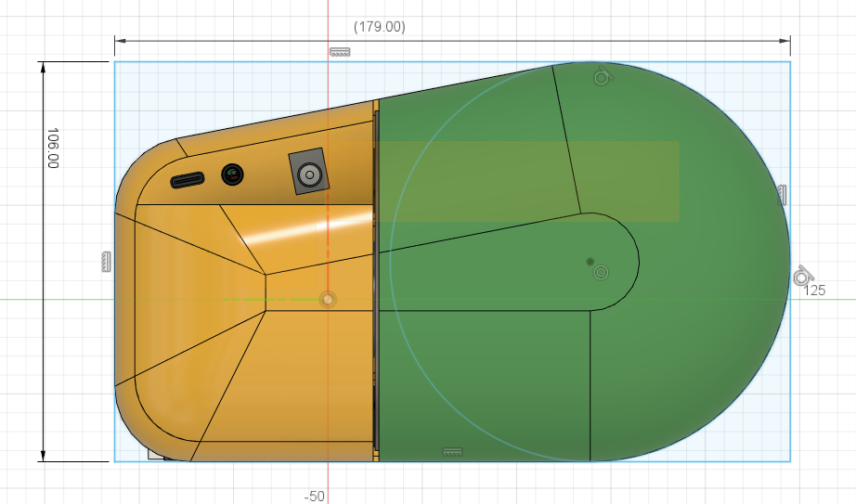The width and height of the screenshot is (856, 504).
Task: Select the sketch origin point marker
Action: (x=328, y=299)
